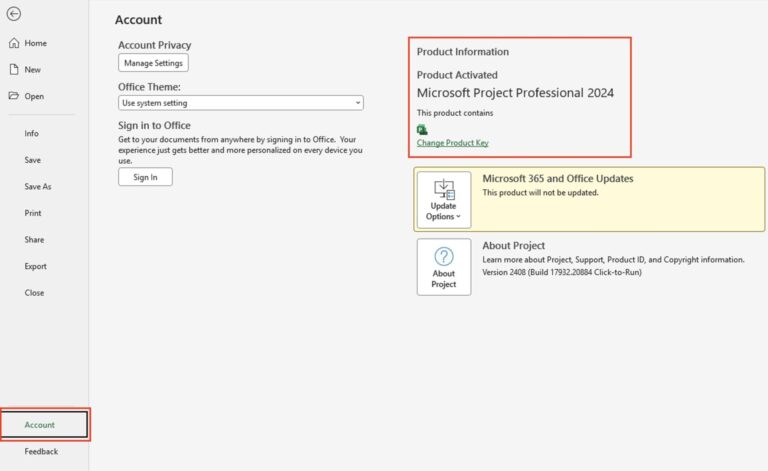Click the Product Information heading
Image resolution: width=768 pixels, height=471 pixels.
(463, 51)
